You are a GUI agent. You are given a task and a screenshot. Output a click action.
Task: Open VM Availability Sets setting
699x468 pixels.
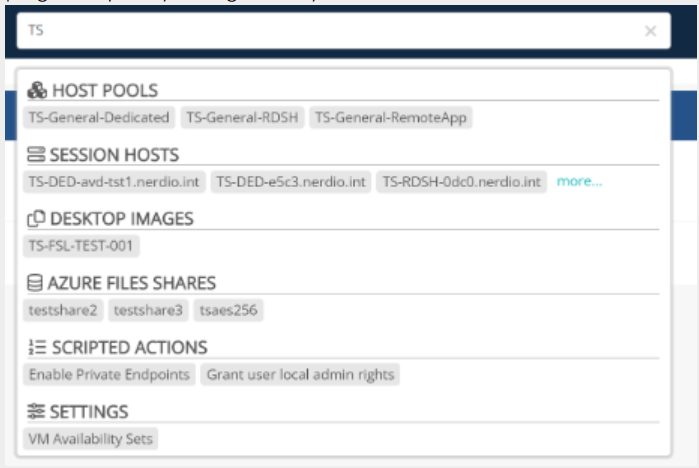coord(90,438)
